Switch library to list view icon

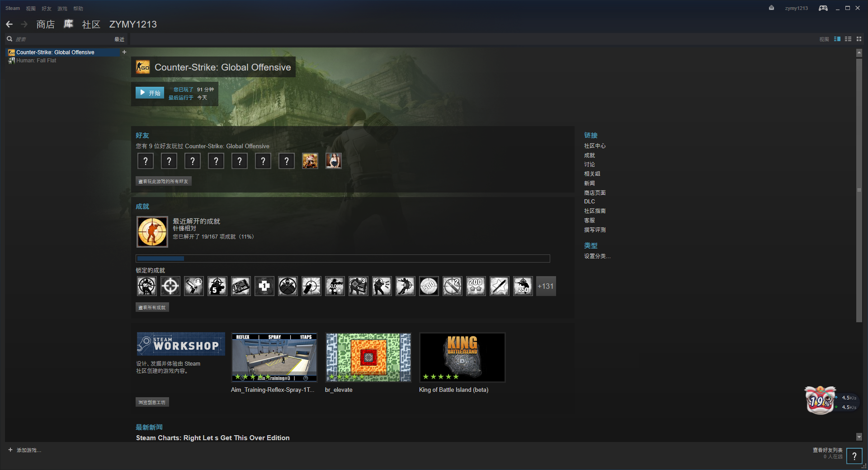point(848,39)
